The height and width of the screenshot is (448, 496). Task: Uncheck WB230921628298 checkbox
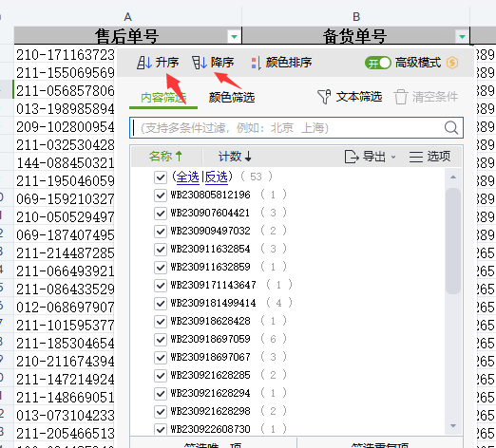(x=161, y=411)
